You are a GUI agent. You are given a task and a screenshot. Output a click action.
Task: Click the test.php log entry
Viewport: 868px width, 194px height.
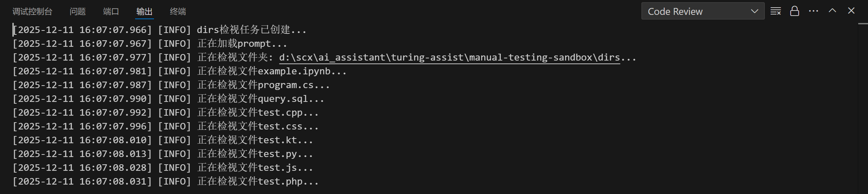coord(258,182)
